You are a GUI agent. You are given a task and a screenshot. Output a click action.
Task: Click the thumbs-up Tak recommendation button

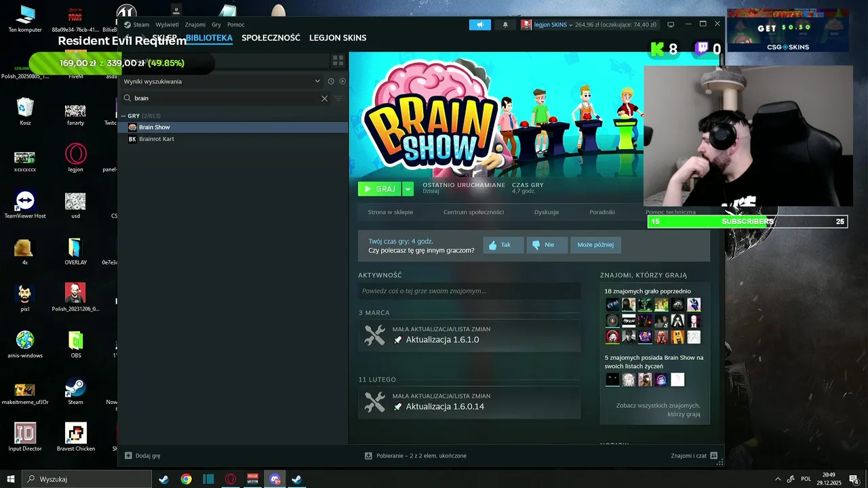click(503, 245)
